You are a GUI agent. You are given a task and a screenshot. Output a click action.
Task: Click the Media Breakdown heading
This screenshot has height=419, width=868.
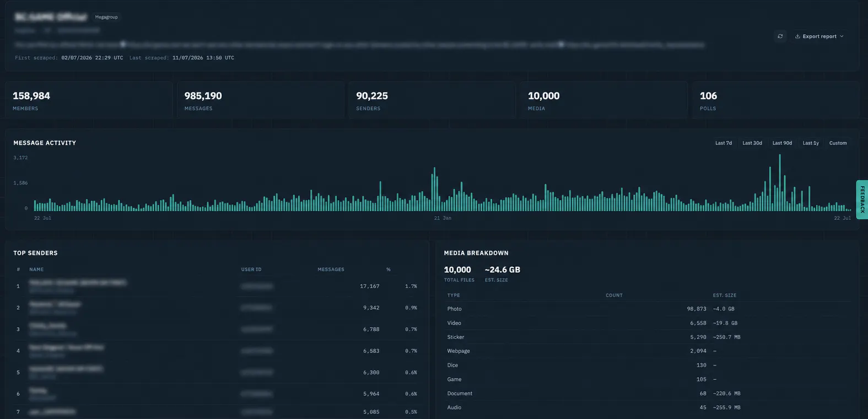tap(476, 253)
